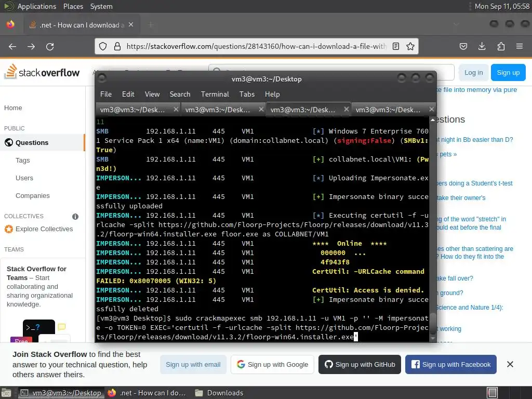Image resolution: width=532 pixels, height=399 pixels.
Task: Go forward with Firefox forward arrow
Action: 31,46
